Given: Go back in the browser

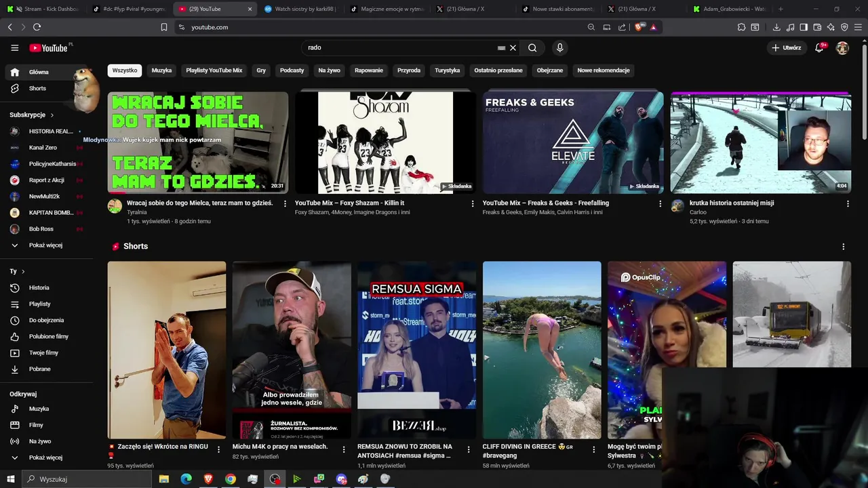Looking at the screenshot, I should pyautogui.click(x=9, y=27).
